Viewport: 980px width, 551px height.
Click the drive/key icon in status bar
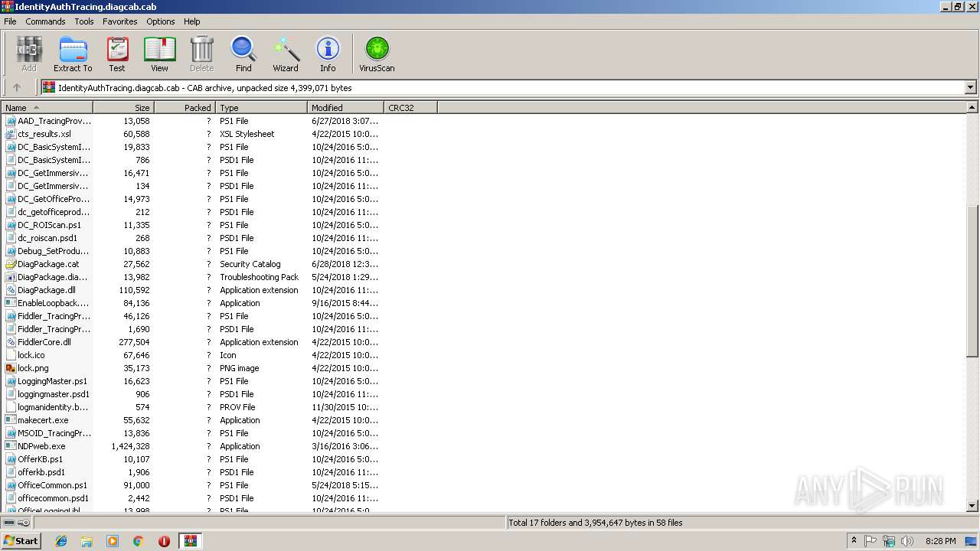click(17, 523)
